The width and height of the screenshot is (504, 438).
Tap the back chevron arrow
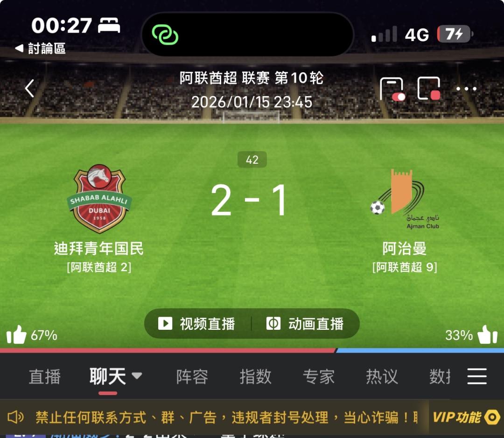click(29, 88)
